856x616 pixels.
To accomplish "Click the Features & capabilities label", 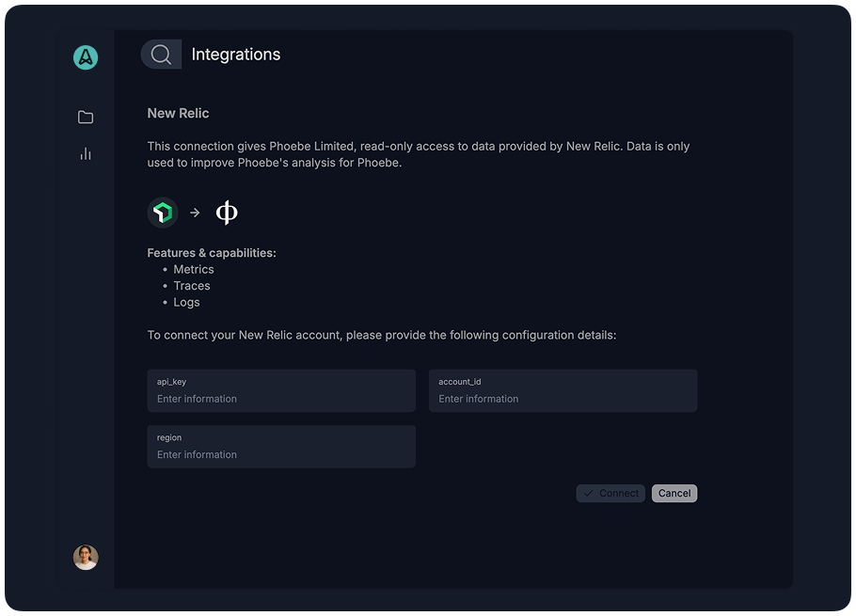I will click(x=212, y=253).
